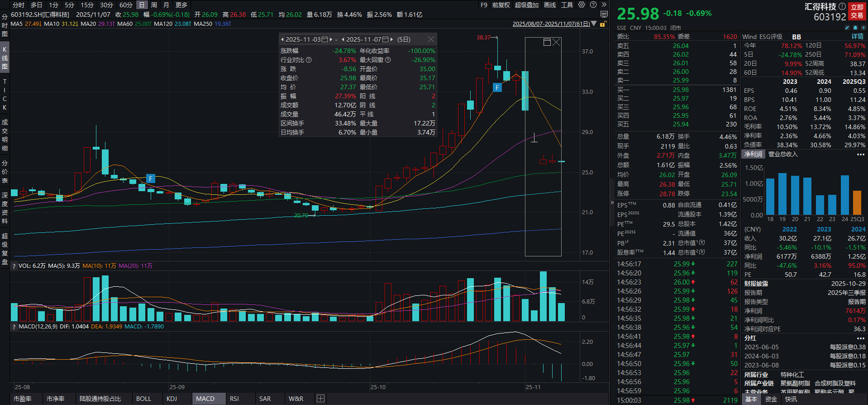The width and height of the screenshot is (868, 405).
Task: Click the MACD indicator help question mark
Action: [14, 327]
